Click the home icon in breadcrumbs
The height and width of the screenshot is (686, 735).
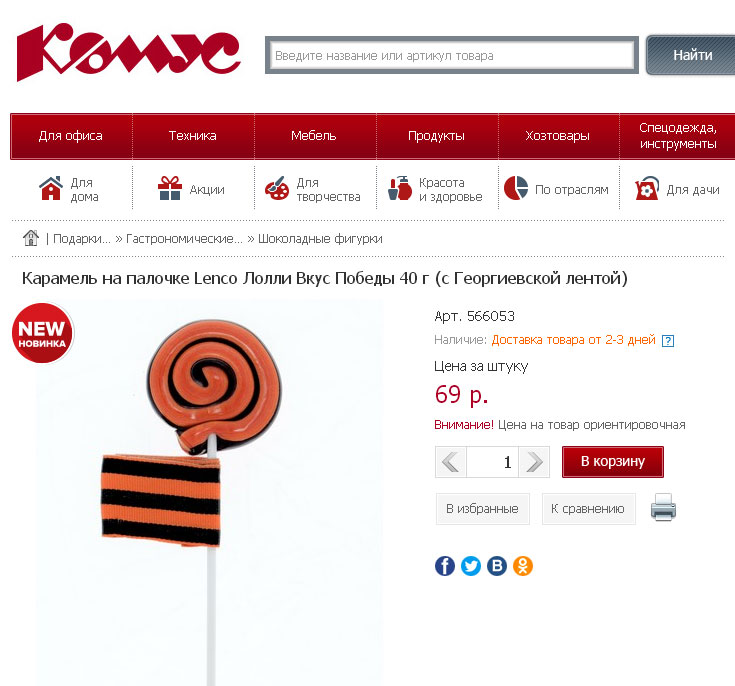31,238
